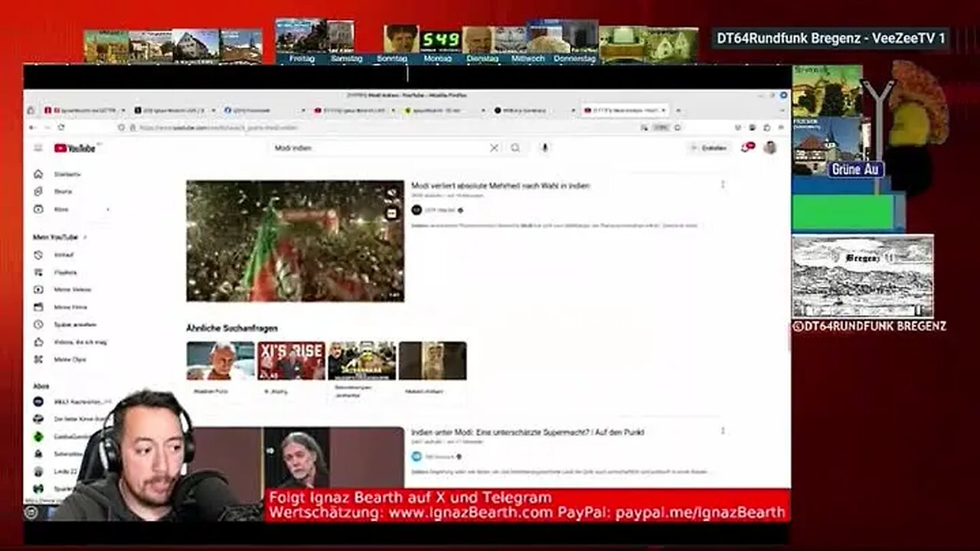The image size is (980, 551).
Task: Open the Meine Clips scissors icon
Action: tap(38, 359)
